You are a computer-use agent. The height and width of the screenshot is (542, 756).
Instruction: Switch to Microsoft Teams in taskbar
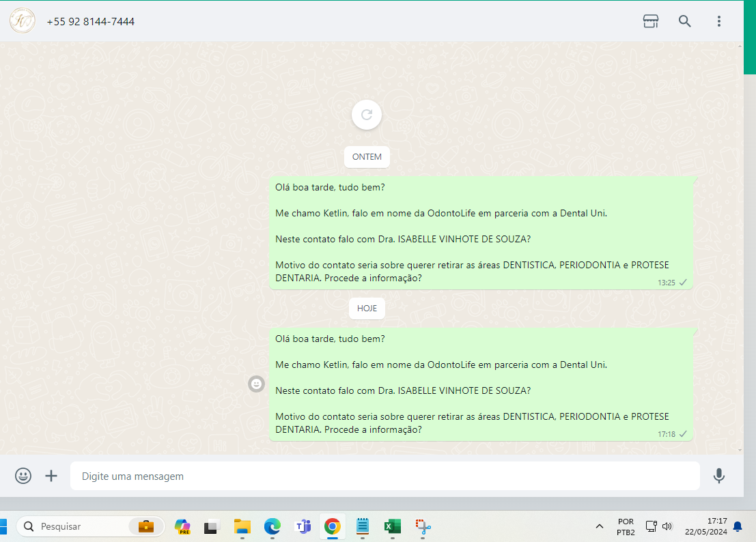(303, 526)
